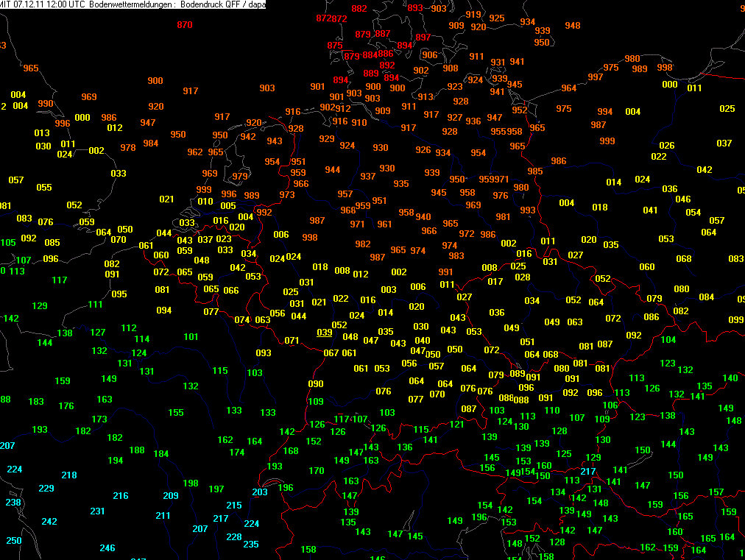Image resolution: width=745 pixels, height=560 pixels.
Task: Click the orange 948 pressure value
Action: [x=573, y=26]
